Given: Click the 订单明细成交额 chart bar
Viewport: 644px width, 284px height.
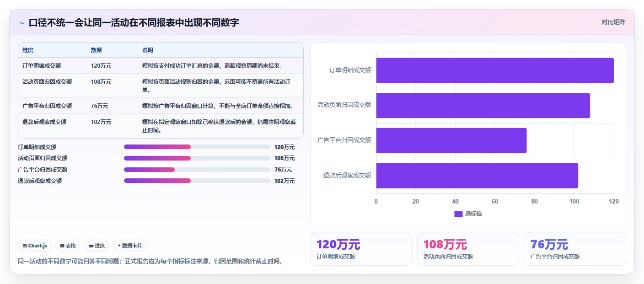Looking at the screenshot, I should click(x=495, y=70).
